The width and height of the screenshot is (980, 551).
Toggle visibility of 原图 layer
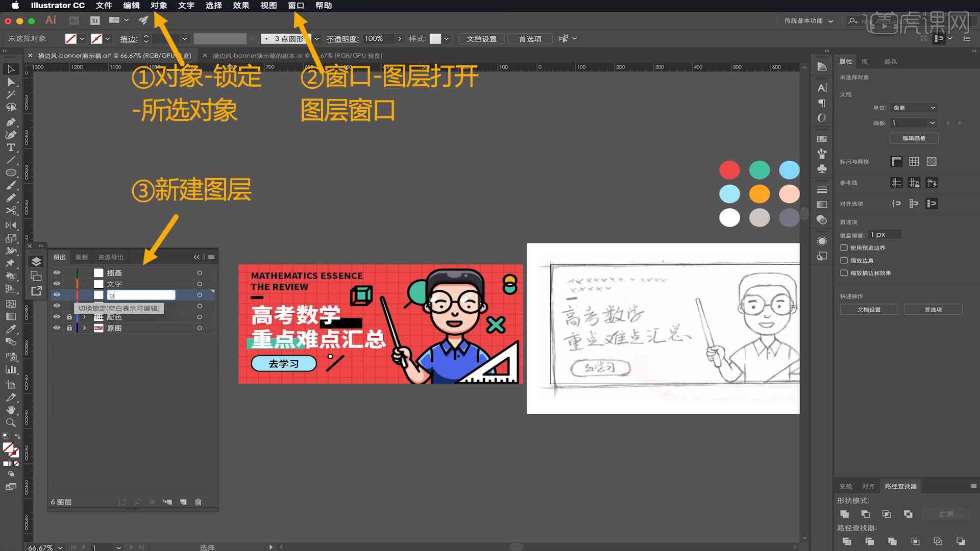57,328
